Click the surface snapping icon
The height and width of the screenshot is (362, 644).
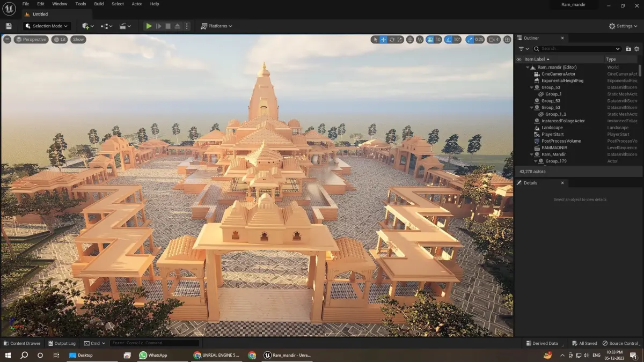tap(420, 39)
